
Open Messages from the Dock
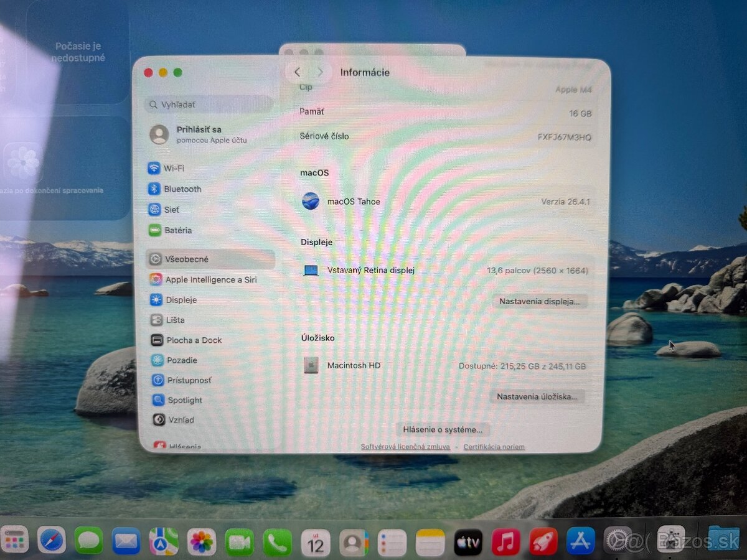coord(89,540)
